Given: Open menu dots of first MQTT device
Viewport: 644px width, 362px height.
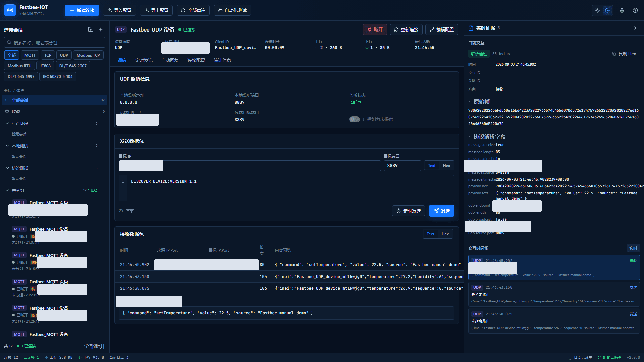Looking at the screenshot, I should click(101, 216).
